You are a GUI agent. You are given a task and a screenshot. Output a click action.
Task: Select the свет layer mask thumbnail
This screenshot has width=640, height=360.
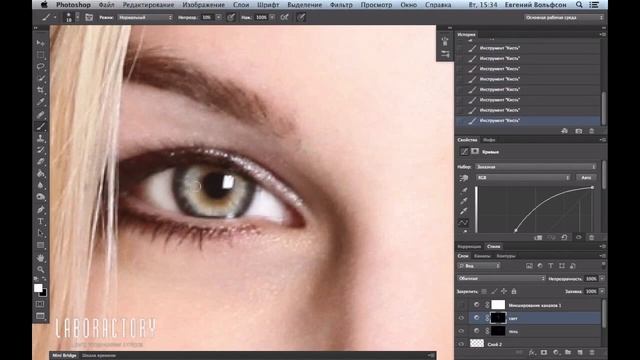pos(498,318)
